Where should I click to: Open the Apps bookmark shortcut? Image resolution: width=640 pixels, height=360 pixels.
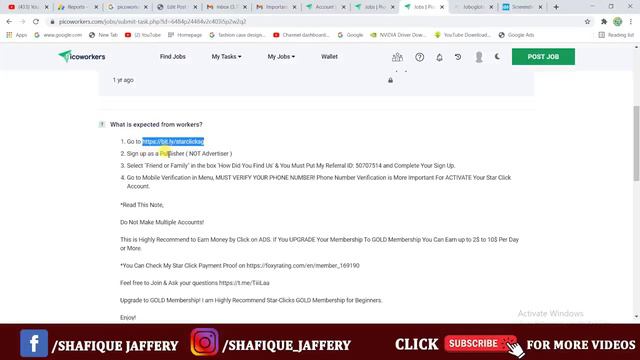point(17,35)
